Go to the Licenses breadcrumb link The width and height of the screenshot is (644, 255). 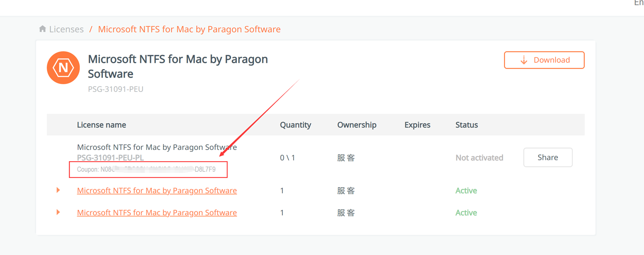pos(66,29)
